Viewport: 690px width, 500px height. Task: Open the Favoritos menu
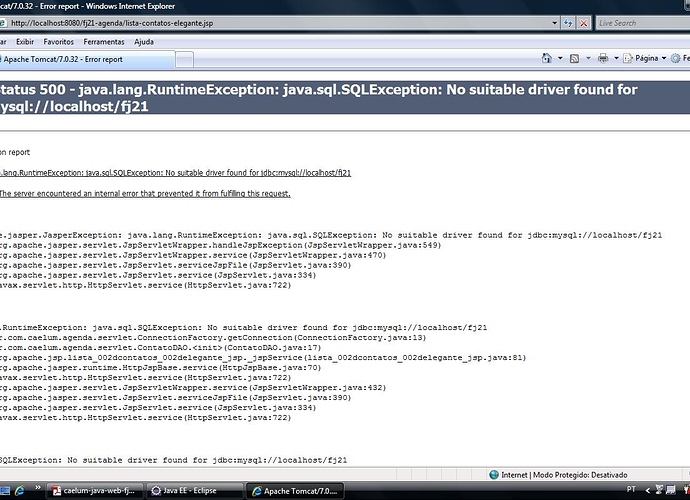[59, 42]
